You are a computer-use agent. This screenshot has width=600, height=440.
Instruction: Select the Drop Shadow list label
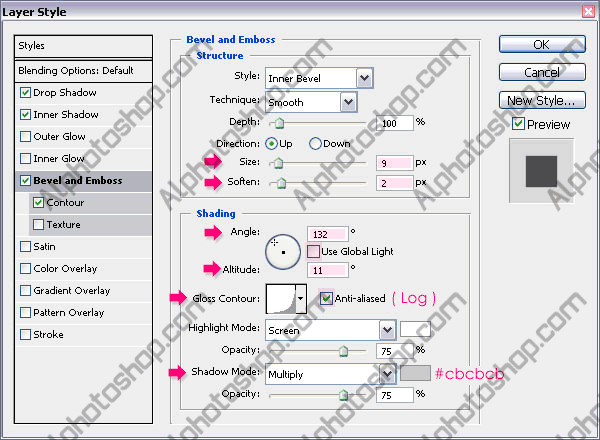(x=65, y=93)
